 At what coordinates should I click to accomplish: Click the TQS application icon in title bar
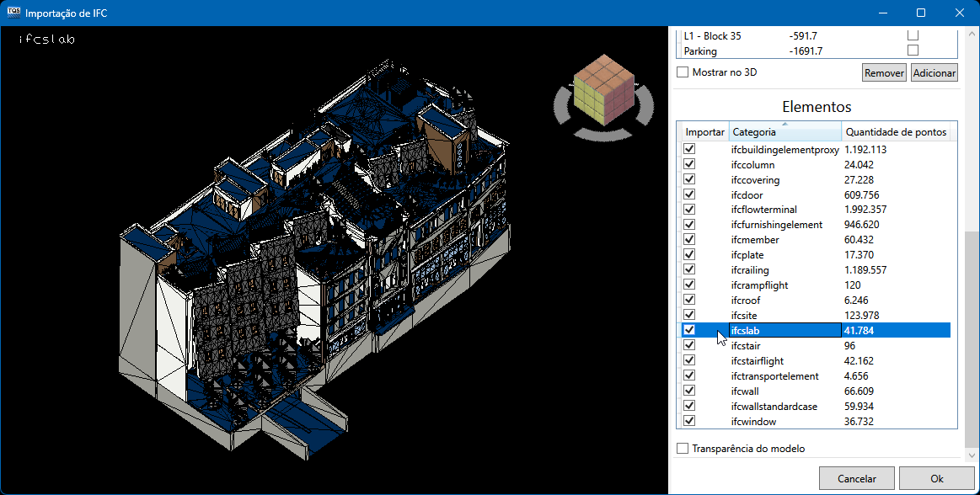click(13, 13)
